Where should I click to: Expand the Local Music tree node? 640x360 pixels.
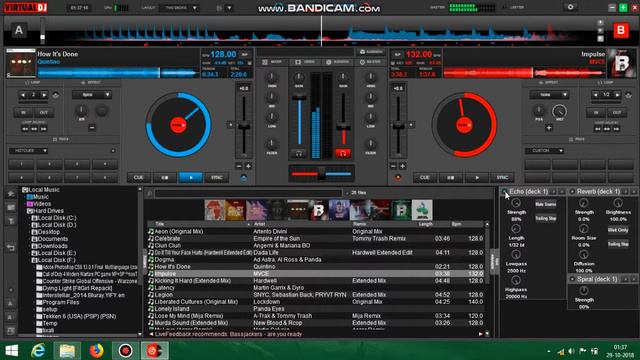(x=41, y=190)
